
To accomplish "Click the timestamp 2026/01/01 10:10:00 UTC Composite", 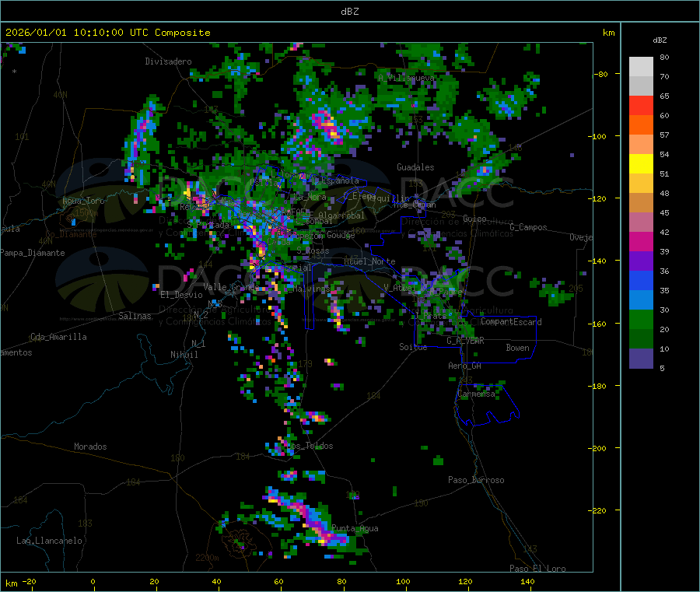I will 107,33.
